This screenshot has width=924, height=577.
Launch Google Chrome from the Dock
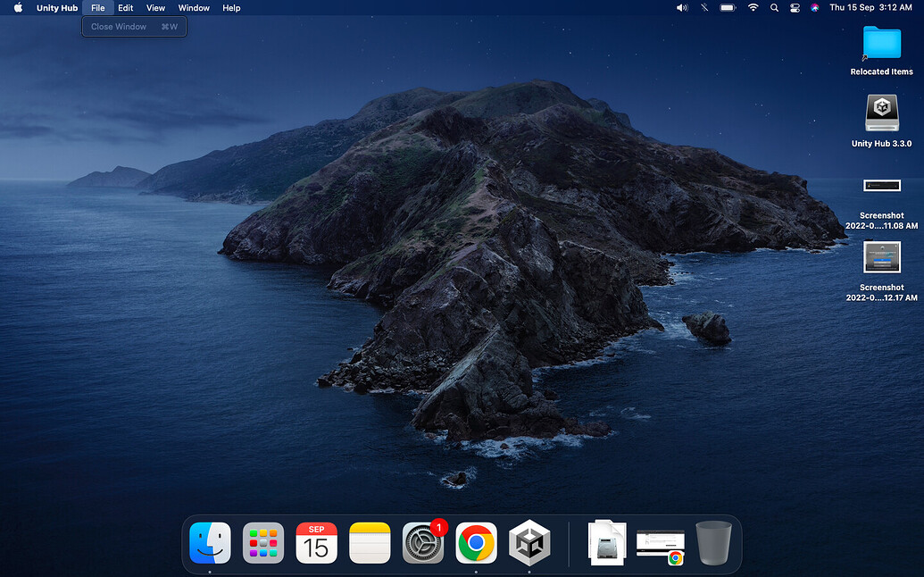[476, 543]
